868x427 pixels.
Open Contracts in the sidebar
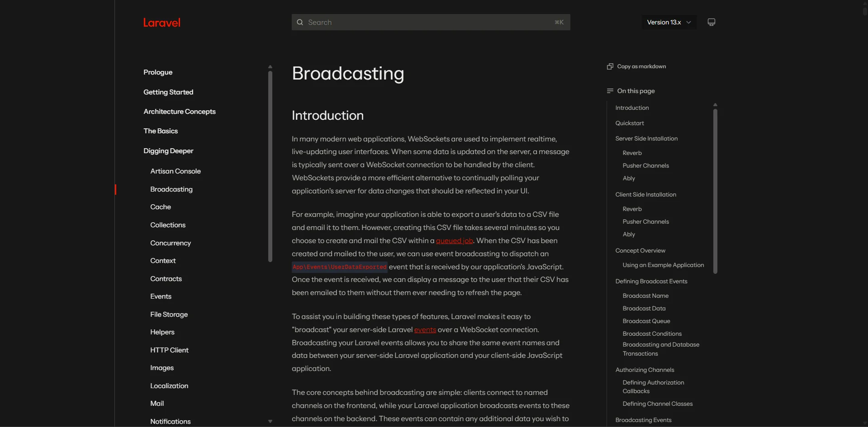click(166, 279)
